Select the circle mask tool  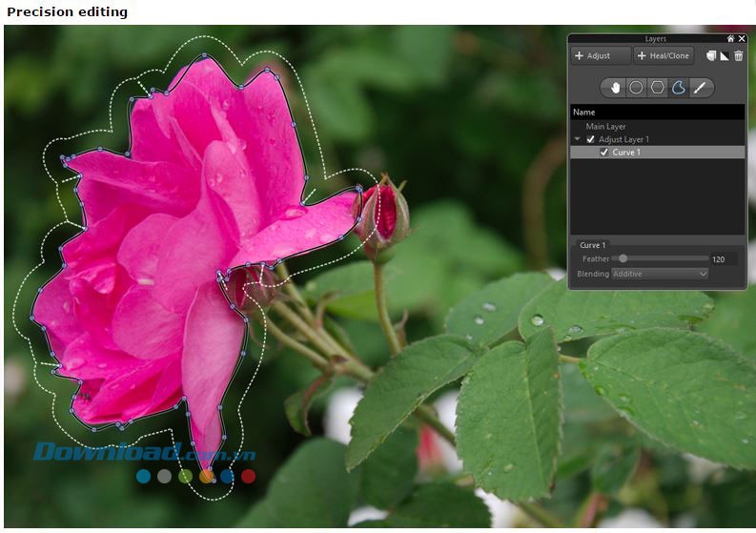click(x=636, y=88)
